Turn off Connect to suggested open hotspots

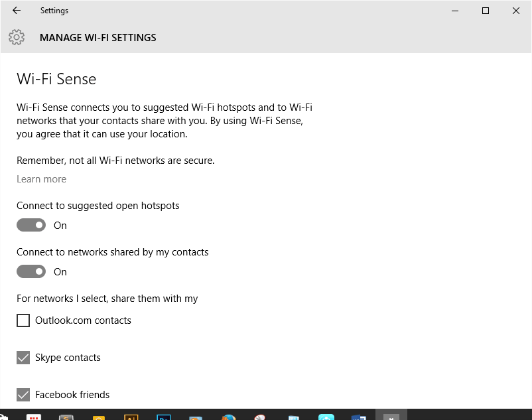(31, 226)
